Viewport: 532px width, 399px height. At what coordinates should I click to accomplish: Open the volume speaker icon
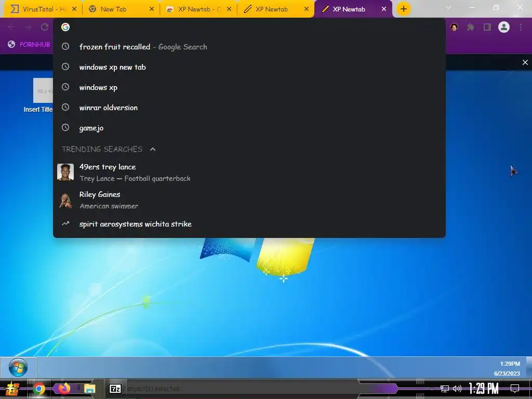click(x=457, y=389)
